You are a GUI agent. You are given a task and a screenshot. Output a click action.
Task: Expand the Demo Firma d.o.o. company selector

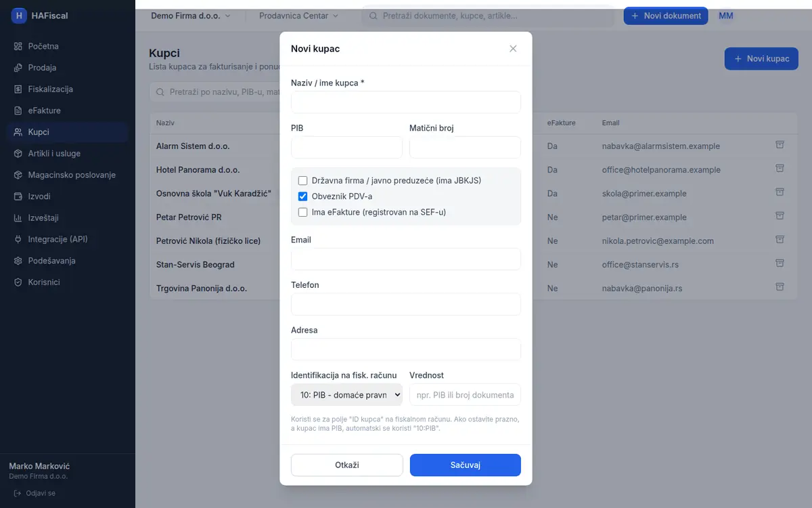191,16
